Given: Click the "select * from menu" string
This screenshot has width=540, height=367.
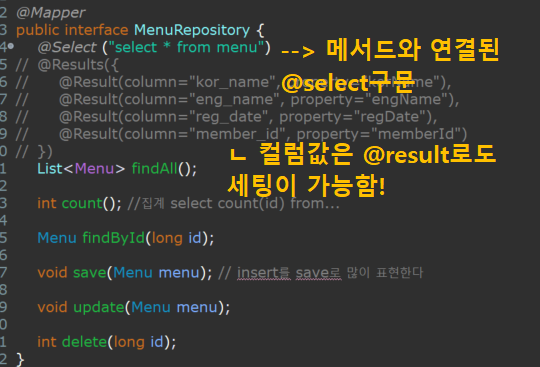Looking at the screenshot, I should click(x=186, y=47).
